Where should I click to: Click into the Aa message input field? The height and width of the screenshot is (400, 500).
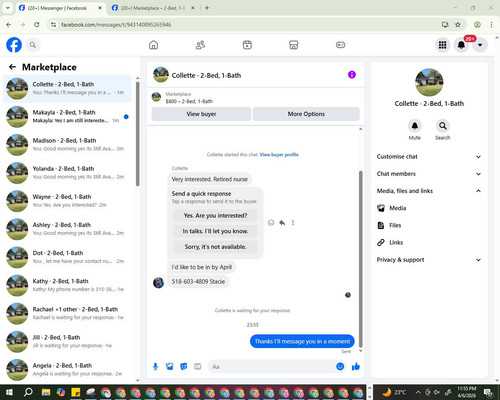pyautogui.click(x=272, y=367)
